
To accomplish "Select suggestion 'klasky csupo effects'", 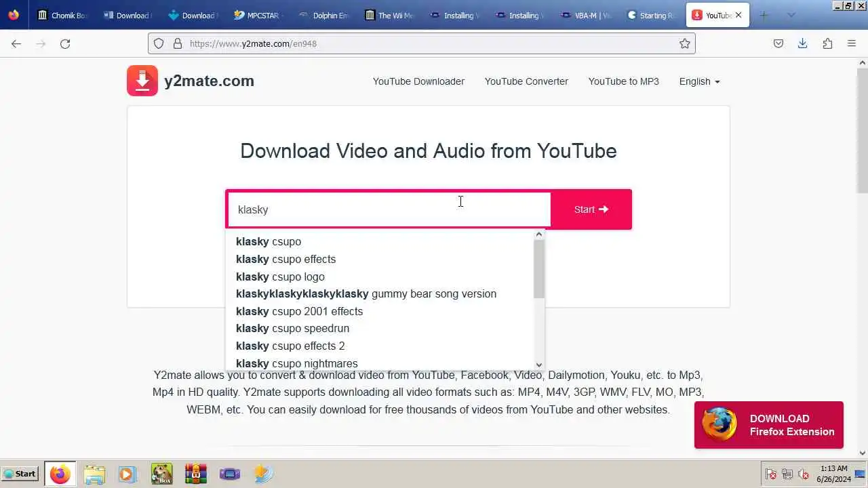I will pos(285,259).
